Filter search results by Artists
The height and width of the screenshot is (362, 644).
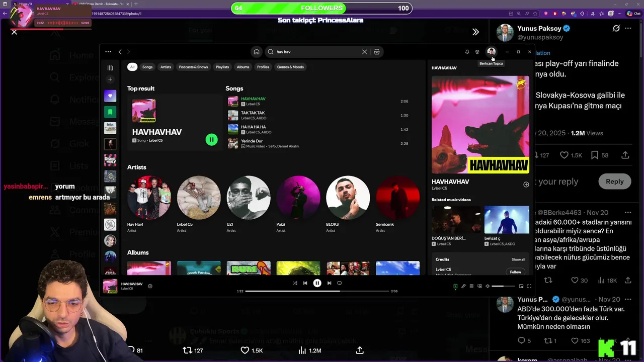click(166, 67)
